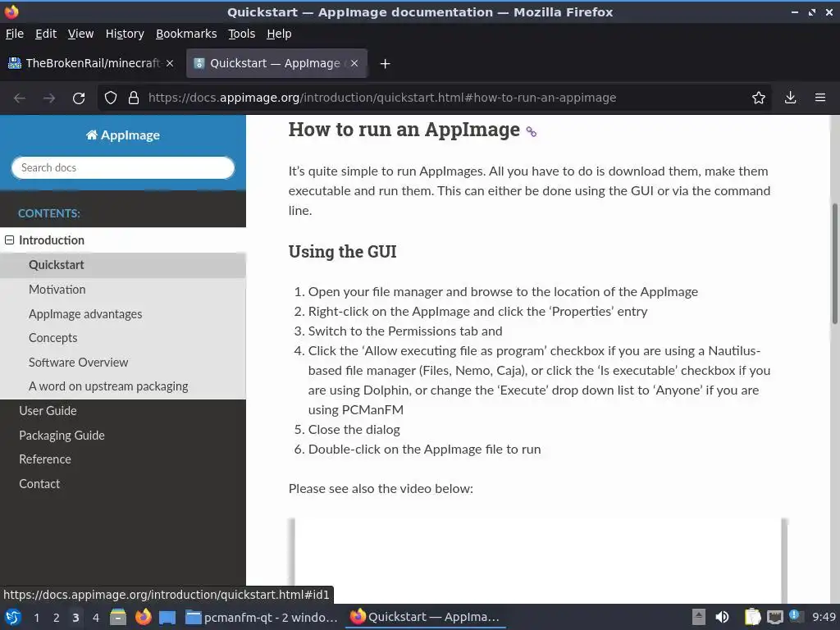Click the page vertical scrollbar thumb
Image resolution: width=840 pixels, height=630 pixels.
834,263
